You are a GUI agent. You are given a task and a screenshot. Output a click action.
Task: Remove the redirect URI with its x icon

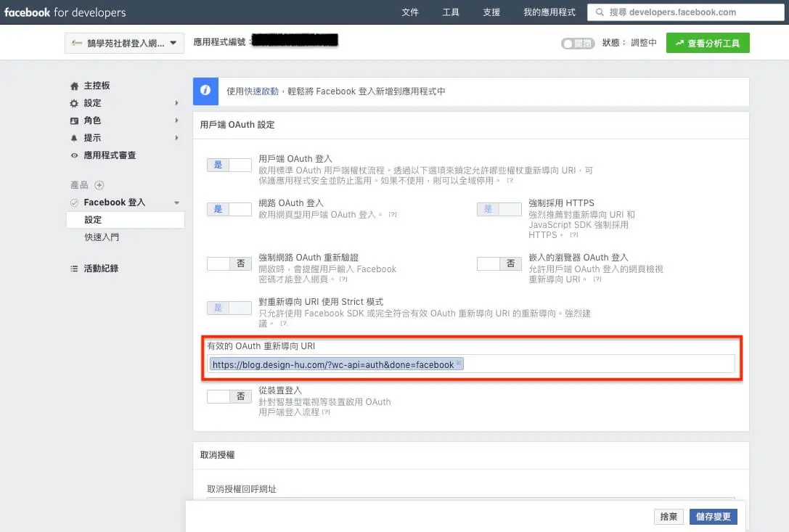[x=459, y=363]
